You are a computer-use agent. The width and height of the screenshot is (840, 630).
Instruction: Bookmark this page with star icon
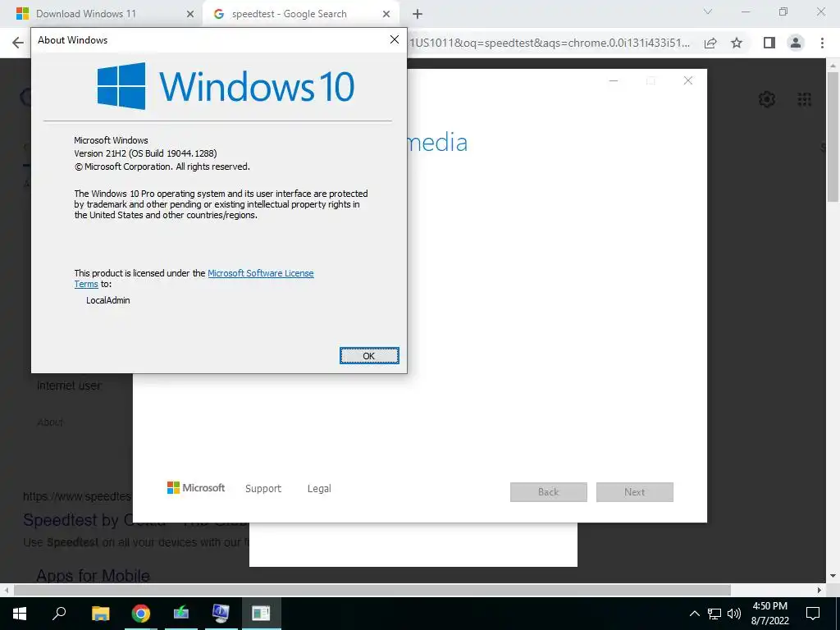pyautogui.click(x=737, y=43)
